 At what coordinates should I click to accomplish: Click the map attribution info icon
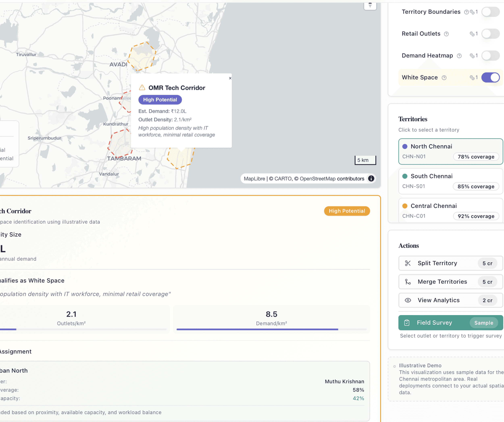[371, 179]
